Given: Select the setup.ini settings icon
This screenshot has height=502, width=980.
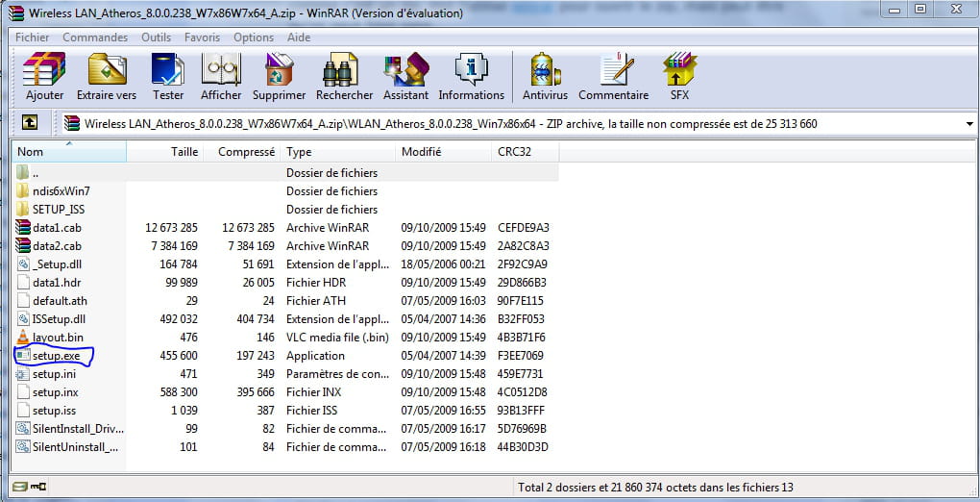Looking at the screenshot, I should (x=23, y=374).
